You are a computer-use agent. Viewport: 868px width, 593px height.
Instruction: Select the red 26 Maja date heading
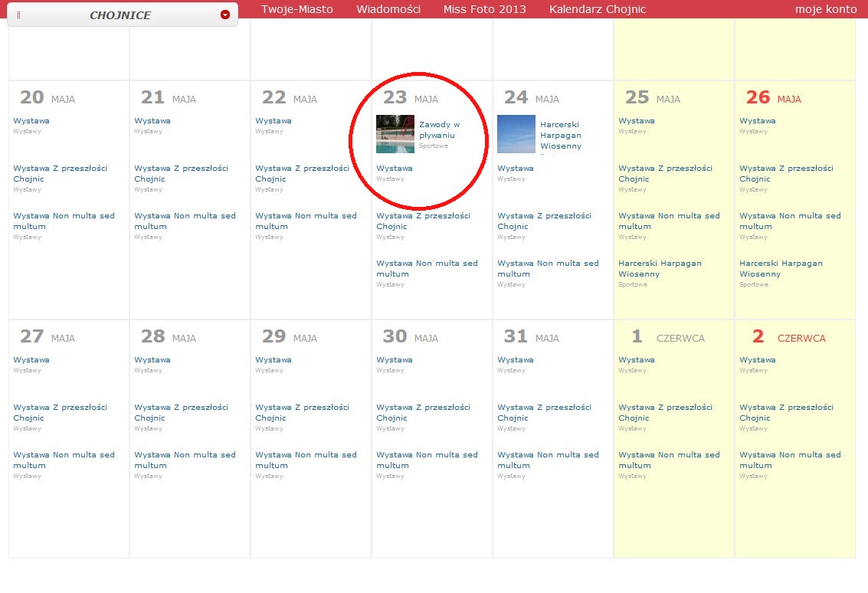tap(773, 97)
